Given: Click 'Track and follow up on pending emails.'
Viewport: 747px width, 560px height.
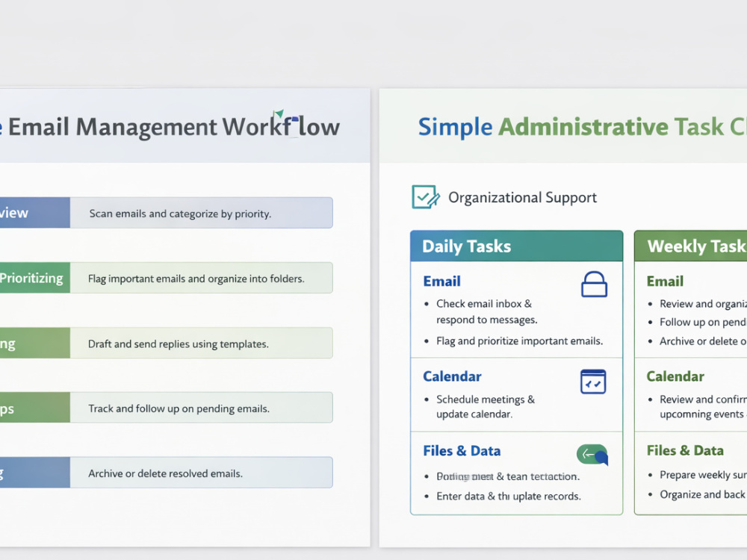Looking at the screenshot, I should coord(179,408).
